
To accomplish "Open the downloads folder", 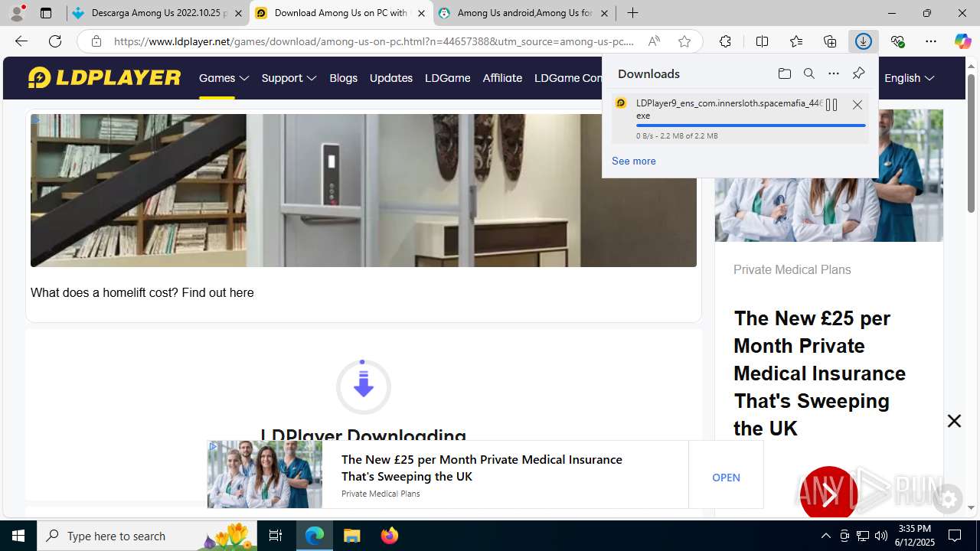I will (784, 73).
